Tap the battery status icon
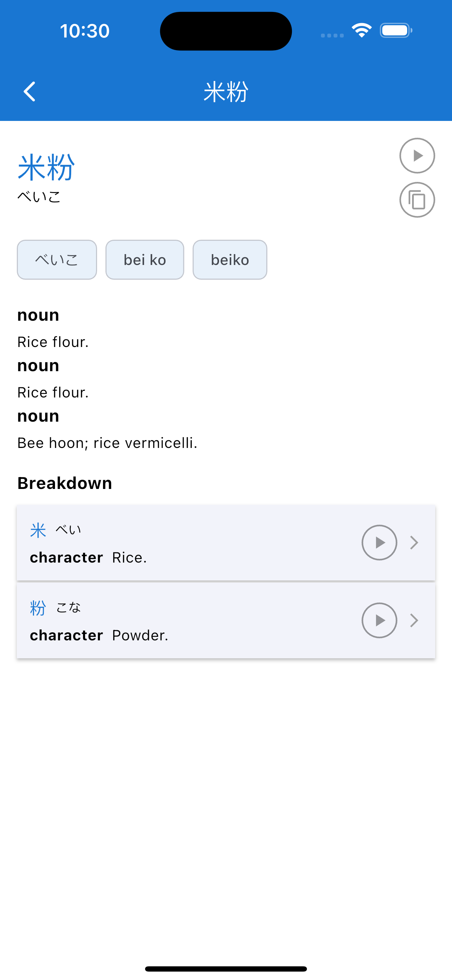Screen dimensions: 452x980 [x=396, y=30]
